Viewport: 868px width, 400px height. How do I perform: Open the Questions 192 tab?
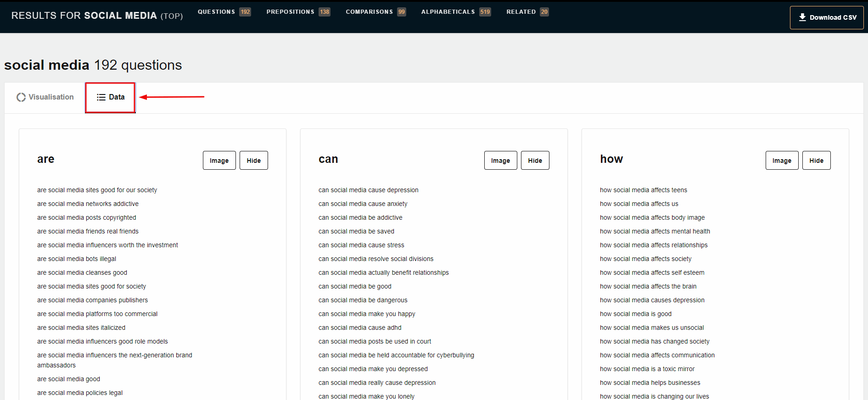coord(224,12)
